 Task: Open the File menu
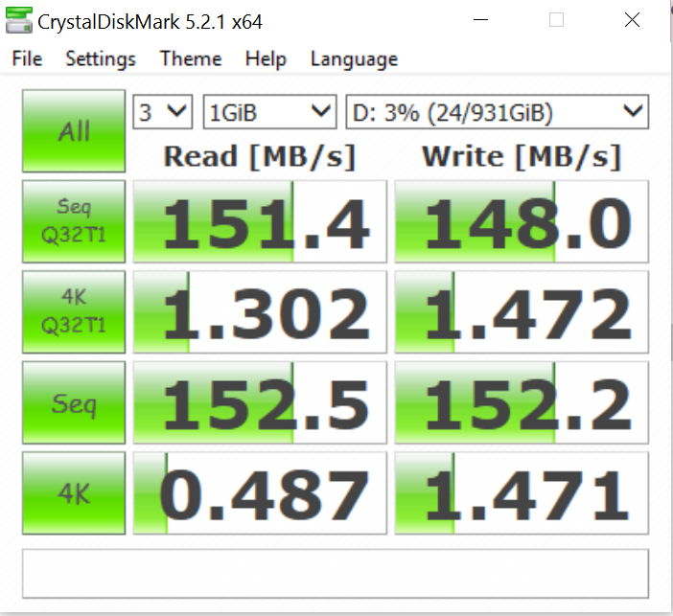click(x=27, y=58)
